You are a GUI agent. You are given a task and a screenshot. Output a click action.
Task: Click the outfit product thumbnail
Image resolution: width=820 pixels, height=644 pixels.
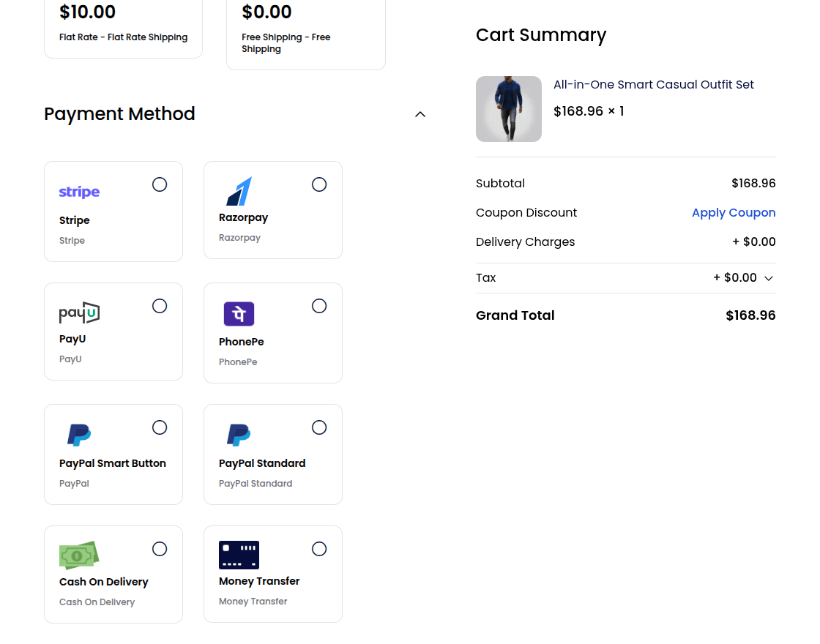[x=508, y=109]
